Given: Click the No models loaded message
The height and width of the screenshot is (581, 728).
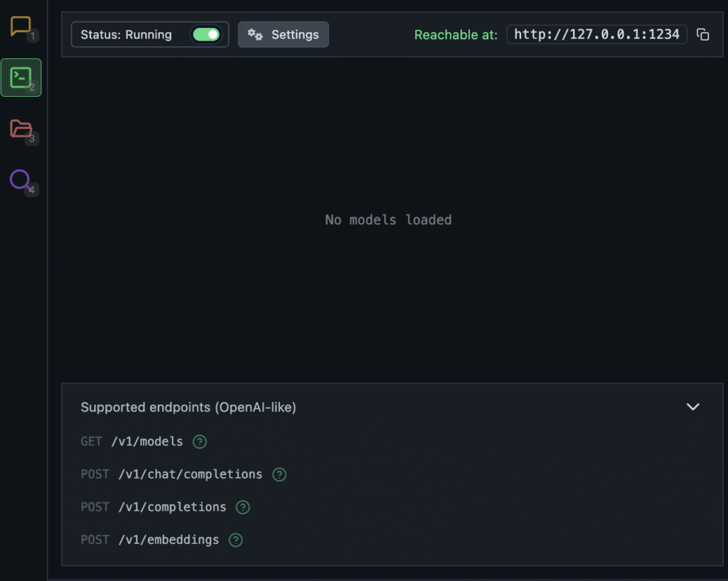Looking at the screenshot, I should [388, 220].
